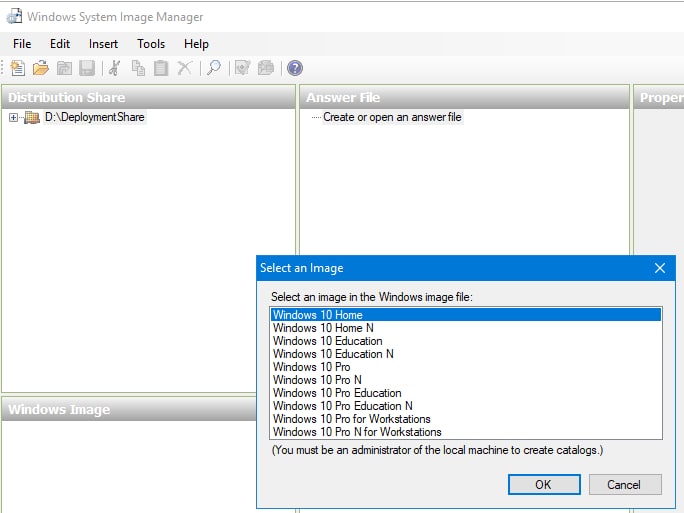Click the Delete X toolbar icon
684x513 pixels.
coord(185,68)
